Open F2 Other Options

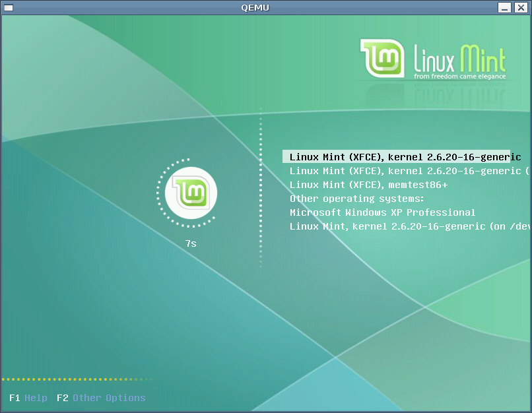click(x=101, y=398)
